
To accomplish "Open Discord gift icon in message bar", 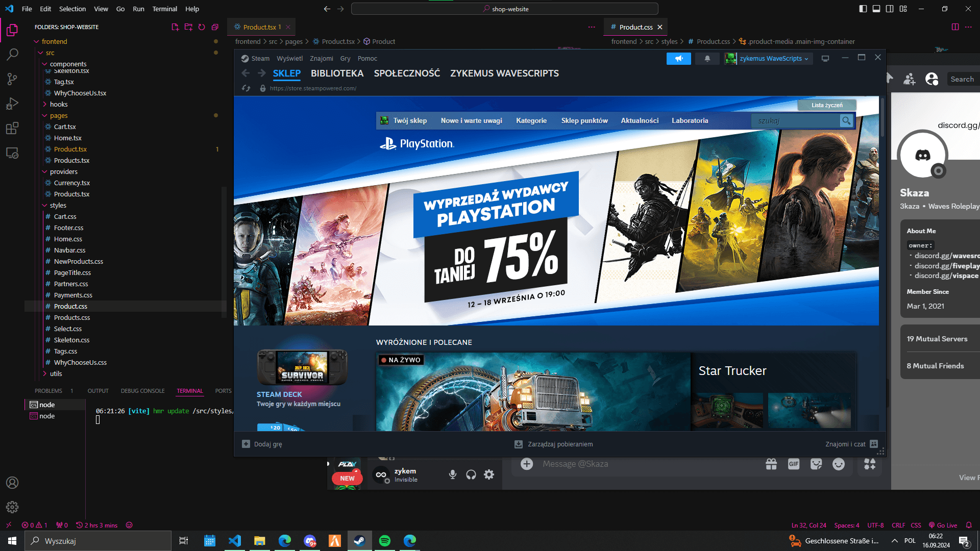I will tap(771, 464).
